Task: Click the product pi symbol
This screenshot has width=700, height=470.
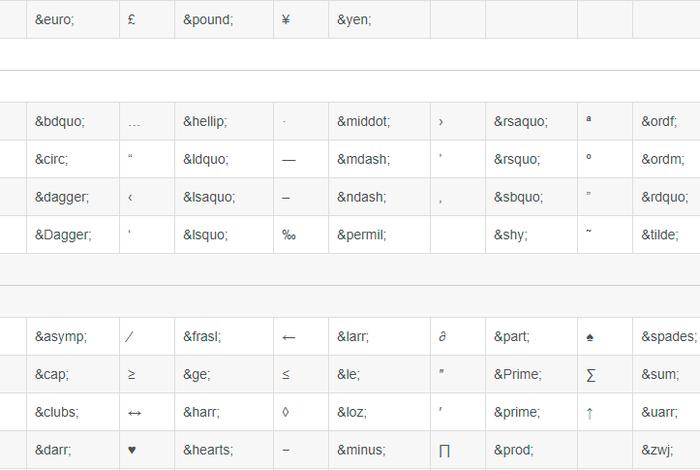Action: [x=444, y=451]
